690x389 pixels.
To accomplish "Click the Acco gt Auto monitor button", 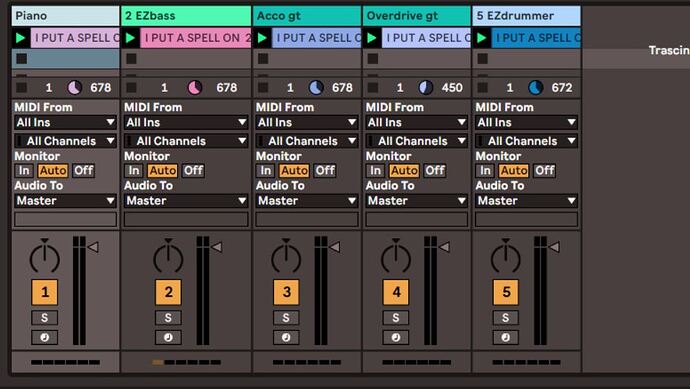I will pyautogui.click(x=294, y=170).
